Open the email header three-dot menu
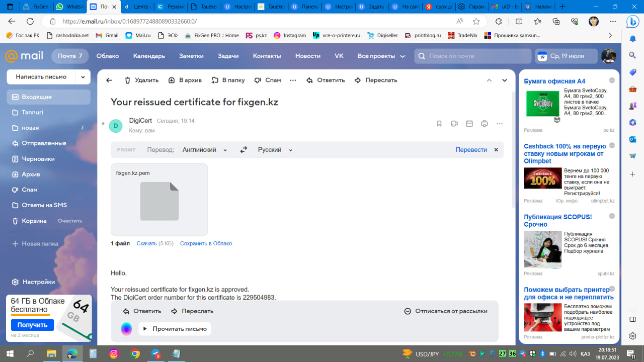Viewport: 644px width, 362px height. coord(500,124)
